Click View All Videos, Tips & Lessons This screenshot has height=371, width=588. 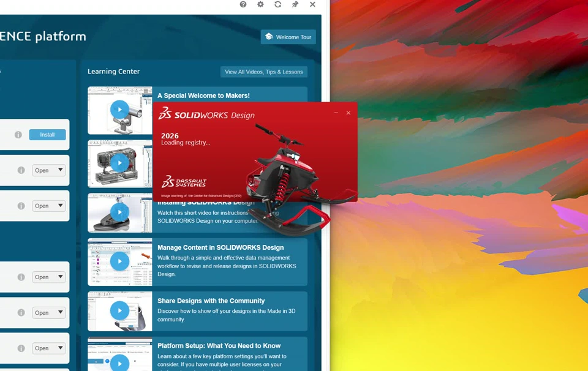tap(264, 72)
